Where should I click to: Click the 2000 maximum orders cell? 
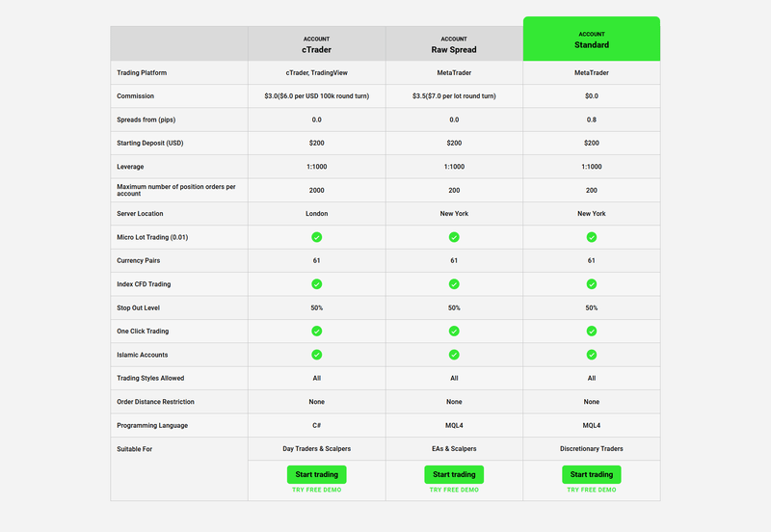(317, 190)
